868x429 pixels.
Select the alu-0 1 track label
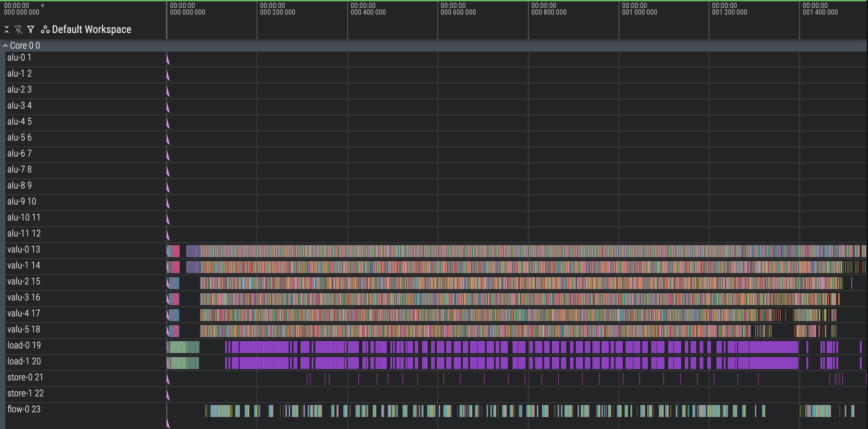click(19, 58)
